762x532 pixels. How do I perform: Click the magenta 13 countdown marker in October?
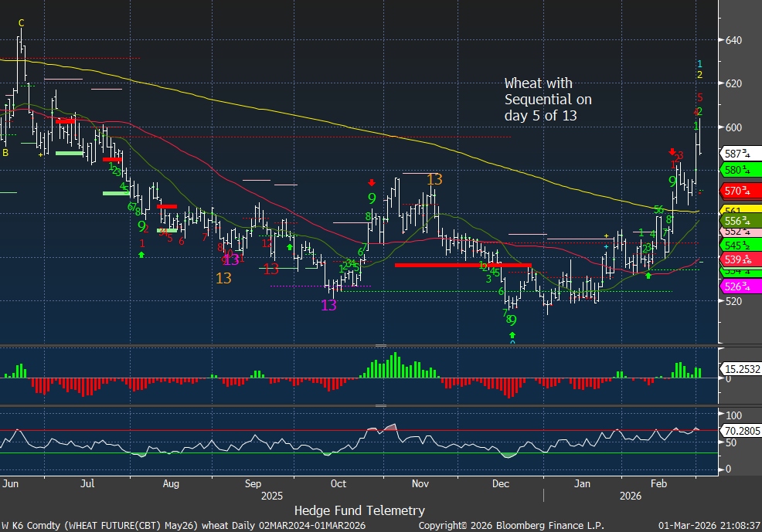point(329,305)
